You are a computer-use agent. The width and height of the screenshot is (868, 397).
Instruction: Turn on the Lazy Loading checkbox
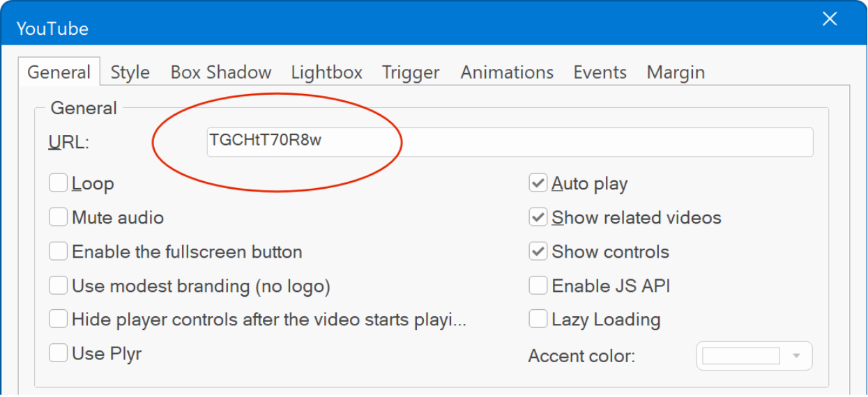[x=538, y=320]
